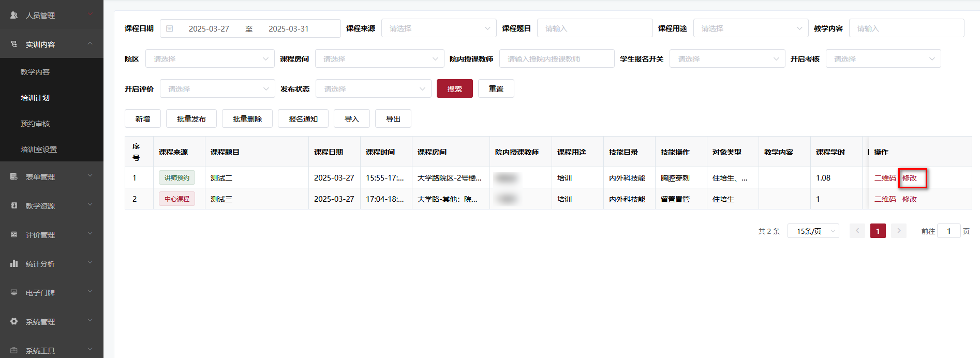
Task: Click the 评价管理 sidebar icon
Action: click(14, 234)
